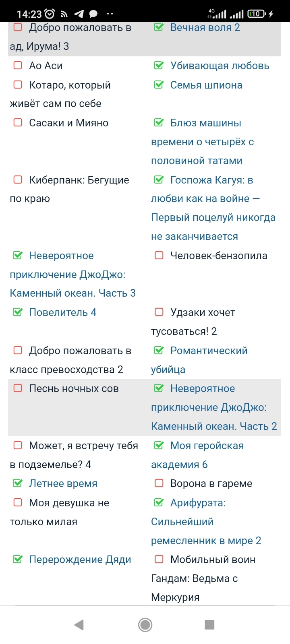Check the Ворона в гареме checkbox
This screenshot has height=644, width=290.
(159, 483)
